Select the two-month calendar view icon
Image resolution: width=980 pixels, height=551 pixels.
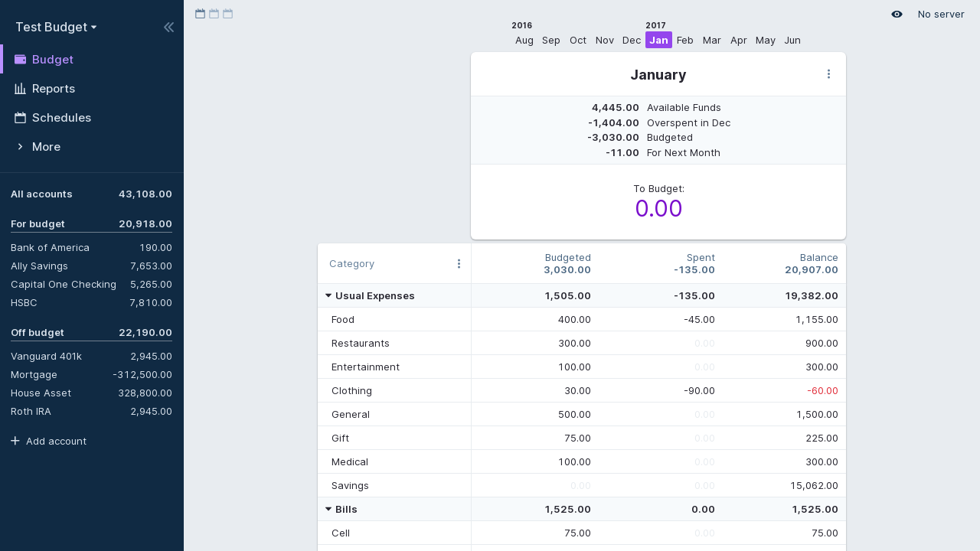click(214, 13)
